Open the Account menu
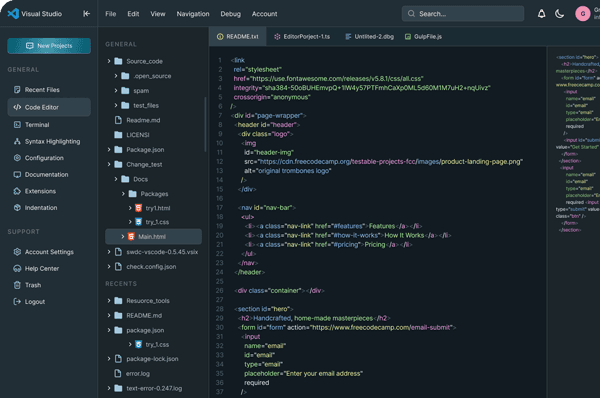600x398 pixels. coord(264,14)
